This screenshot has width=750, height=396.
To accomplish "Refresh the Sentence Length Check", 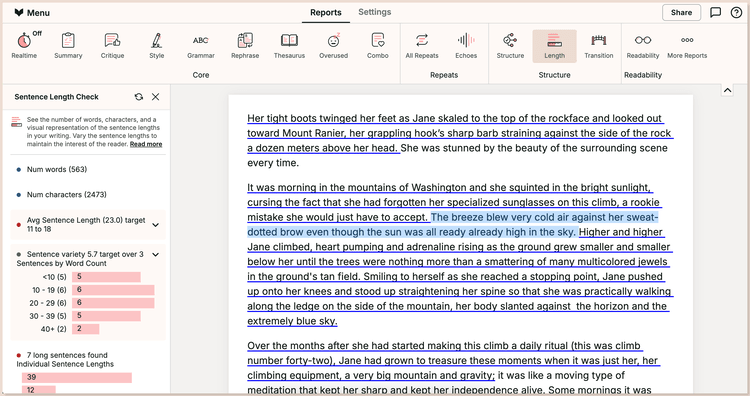I will click(x=139, y=97).
